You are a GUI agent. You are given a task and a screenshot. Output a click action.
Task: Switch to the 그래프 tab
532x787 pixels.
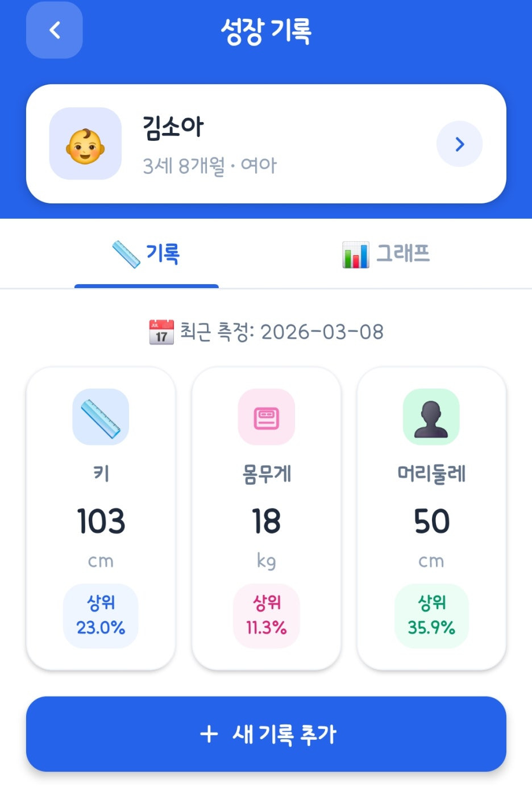click(x=386, y=253)
